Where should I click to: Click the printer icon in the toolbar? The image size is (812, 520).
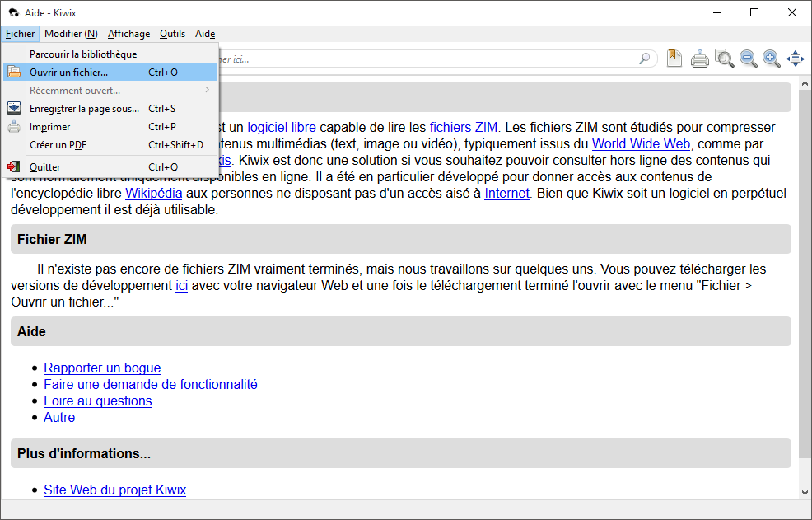coord(700,59)
